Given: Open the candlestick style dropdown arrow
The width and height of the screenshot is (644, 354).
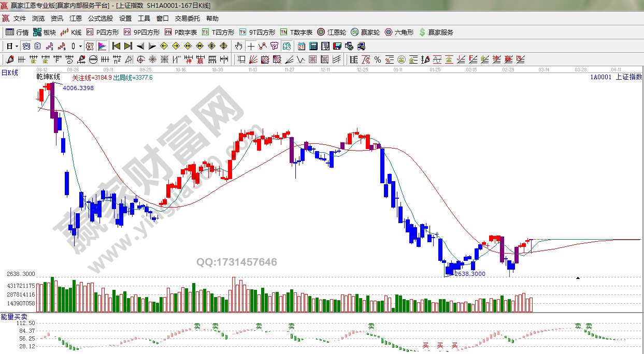Looking at the screenshot, I should click(x=80, y=46).
